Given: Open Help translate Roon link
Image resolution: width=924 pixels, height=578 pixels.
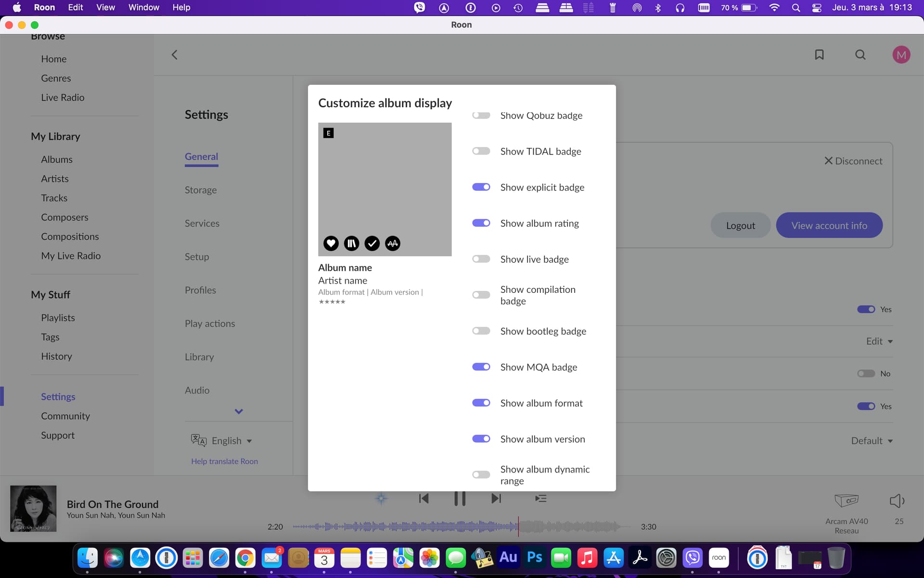Looking at the screenshot, I should 224,461.
